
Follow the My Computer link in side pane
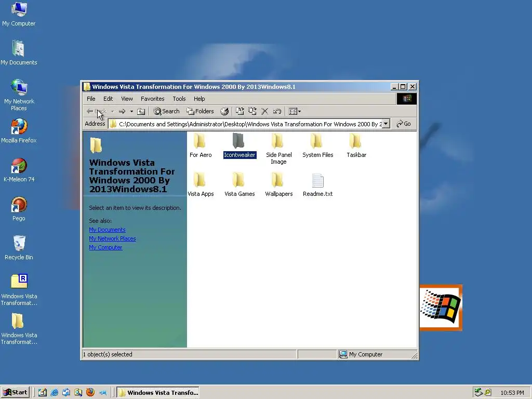[x=105, y=247]
